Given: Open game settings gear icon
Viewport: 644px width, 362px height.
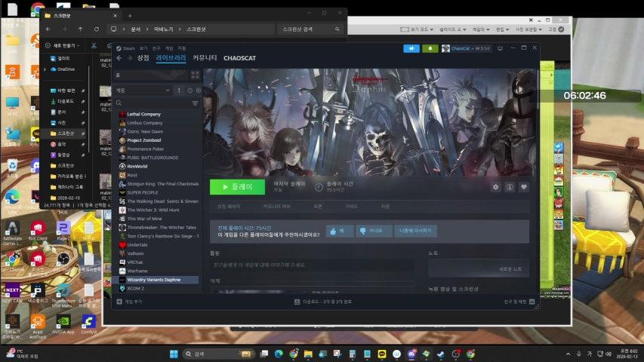Looking at the screenshot, I should tap(495, 187).
